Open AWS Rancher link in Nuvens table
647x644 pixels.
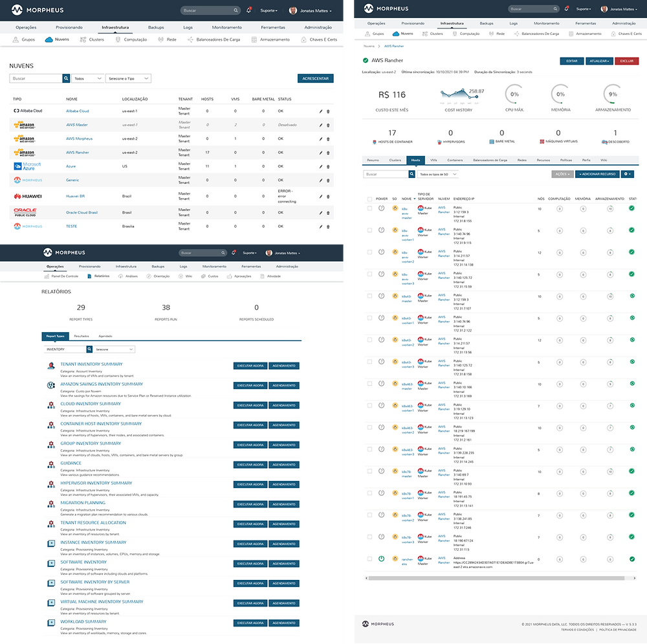click(77, 153)
